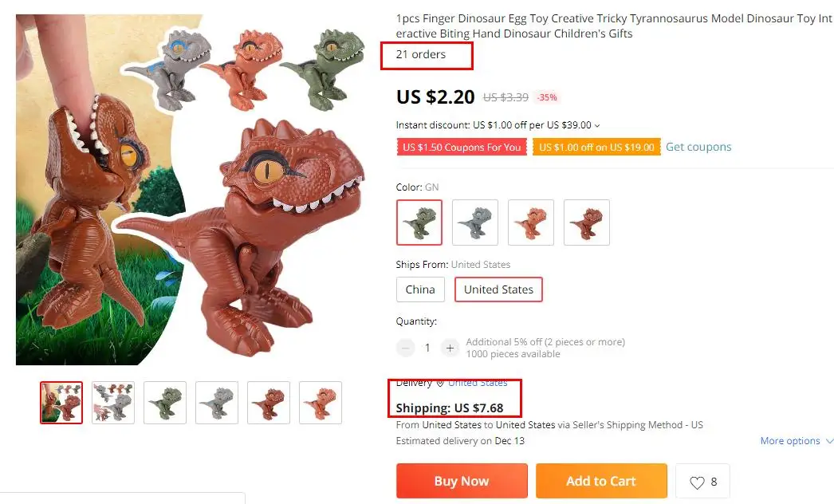View the second thumbnail showing multiple dinosaurs
The image size is (834, 504).
[x=112, y=403]
